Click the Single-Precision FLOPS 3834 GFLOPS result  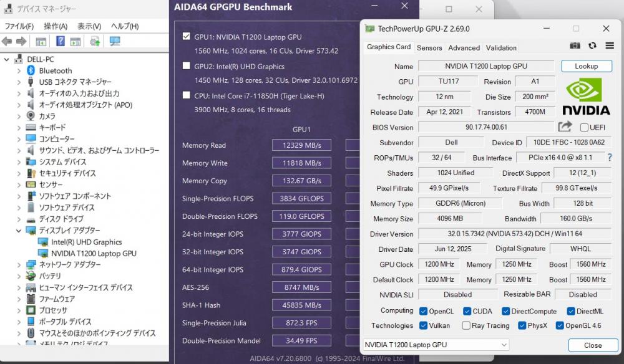pos(301,198)
